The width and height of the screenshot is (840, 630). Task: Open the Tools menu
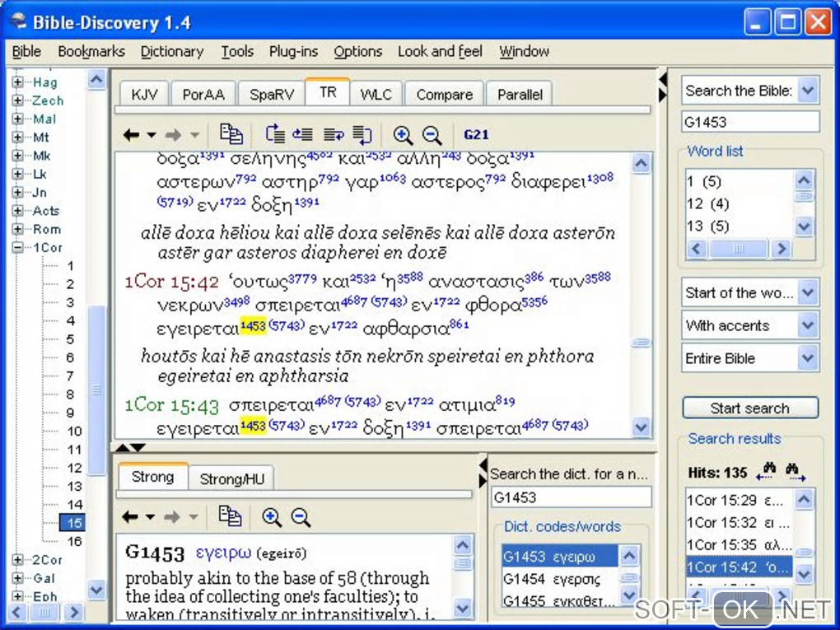tap(237, 51)
